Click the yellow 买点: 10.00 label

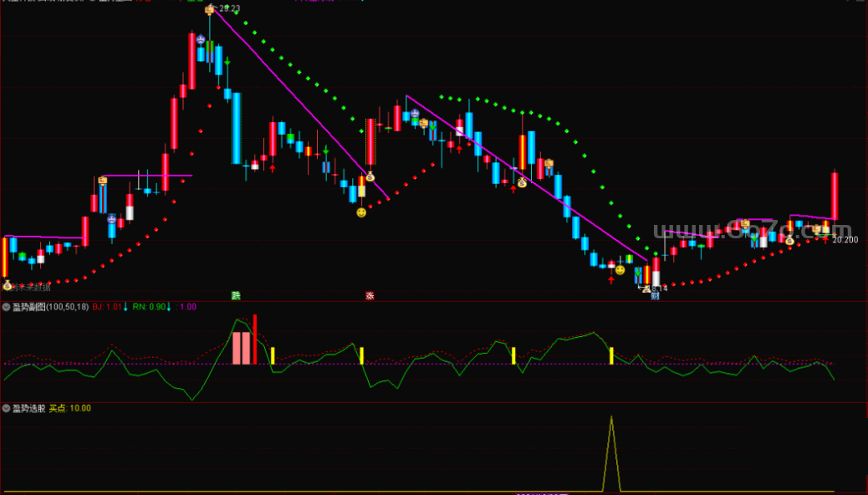[x=70, y=408]
